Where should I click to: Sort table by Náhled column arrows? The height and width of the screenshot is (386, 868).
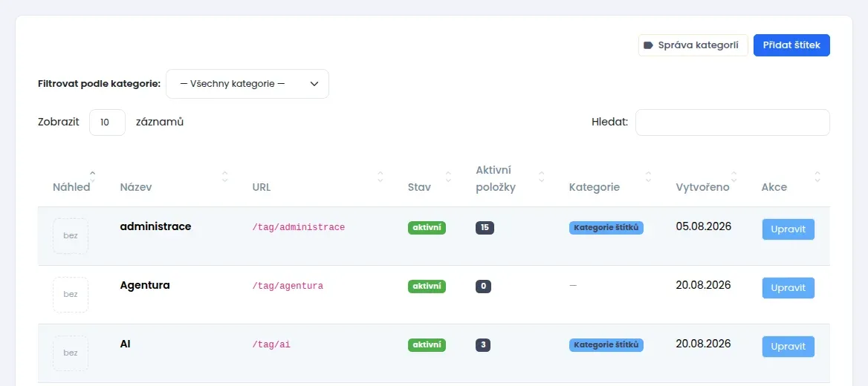click(x=92, y=177)
